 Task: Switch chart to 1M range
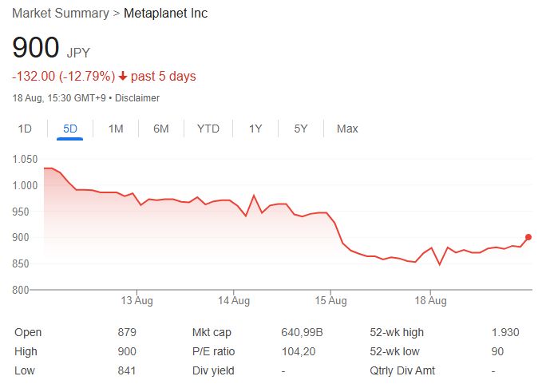pyautogui.click(x=116, y=129)
